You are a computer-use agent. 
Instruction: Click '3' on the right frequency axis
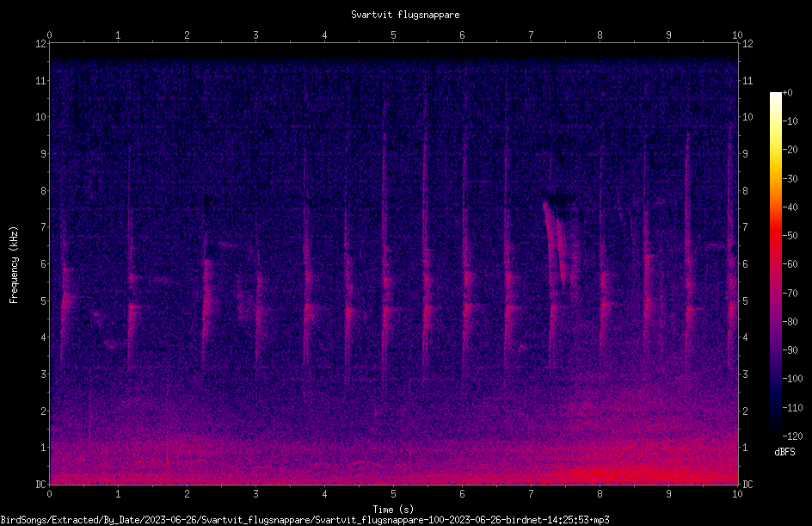[745, 374]
